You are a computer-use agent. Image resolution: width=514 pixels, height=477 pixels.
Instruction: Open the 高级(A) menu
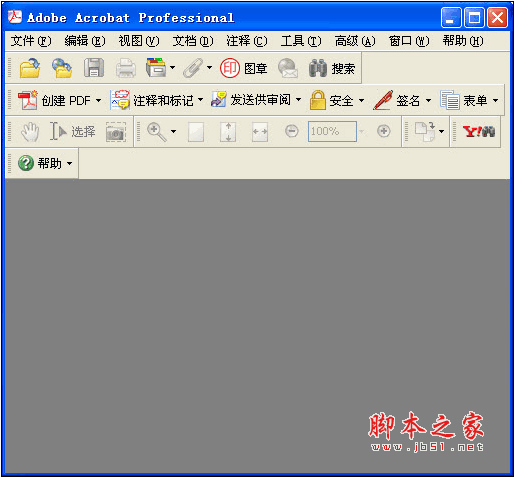pos(355,41)
